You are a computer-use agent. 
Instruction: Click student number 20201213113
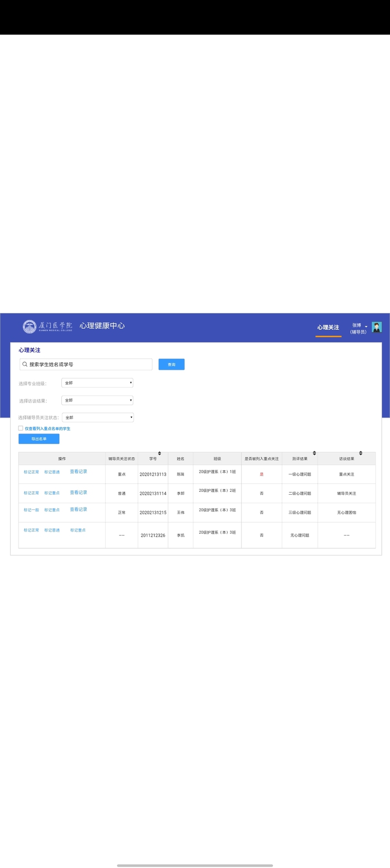click(153, 474)
